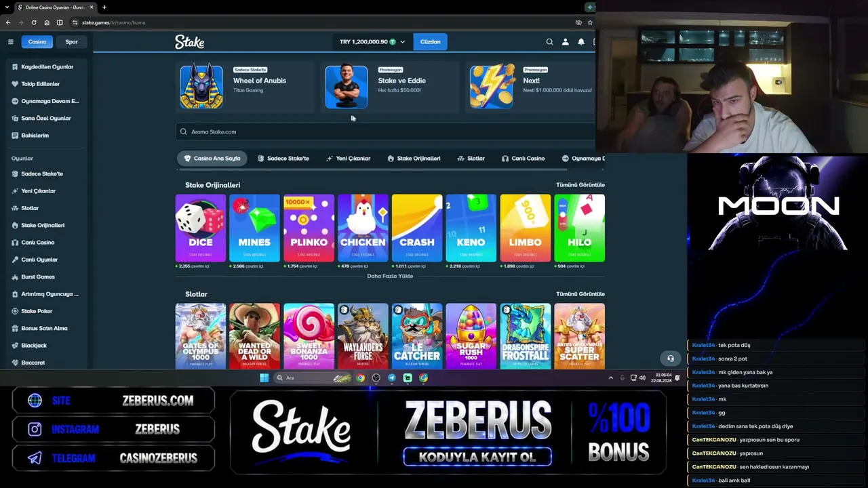868x488 pixels.
Task: Open the user profile icon
Action: pyautogui.click(x=565, y=42)
